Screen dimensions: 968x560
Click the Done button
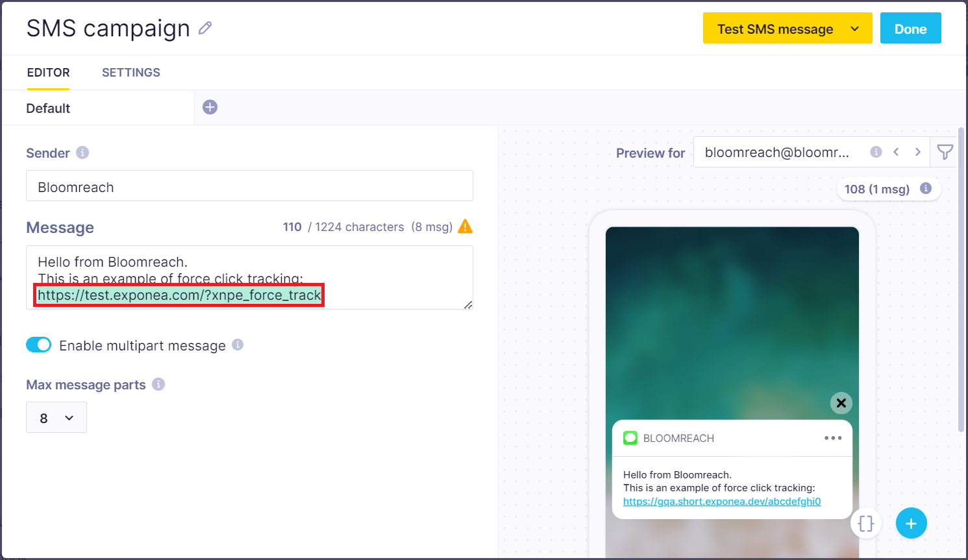(x=910, y=28)
